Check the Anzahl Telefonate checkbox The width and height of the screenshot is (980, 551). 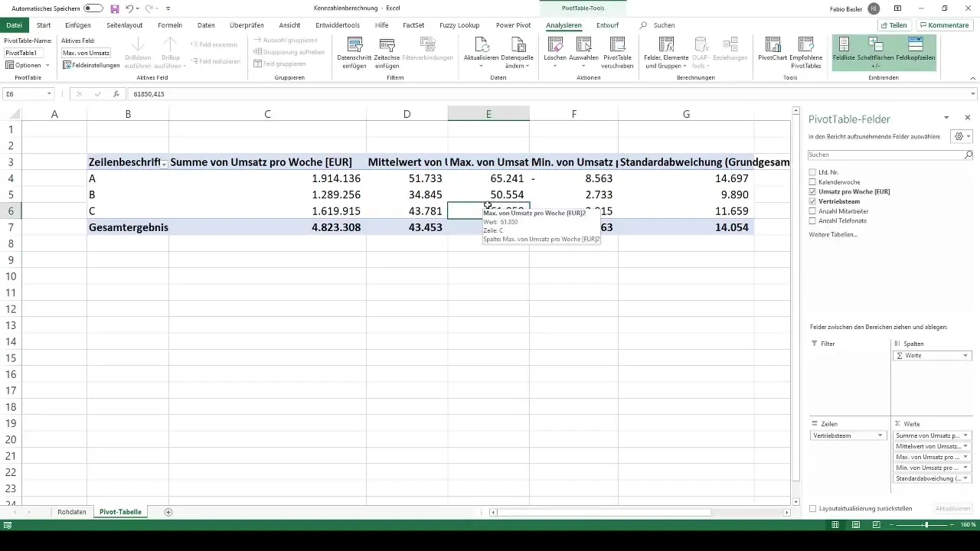812,220
